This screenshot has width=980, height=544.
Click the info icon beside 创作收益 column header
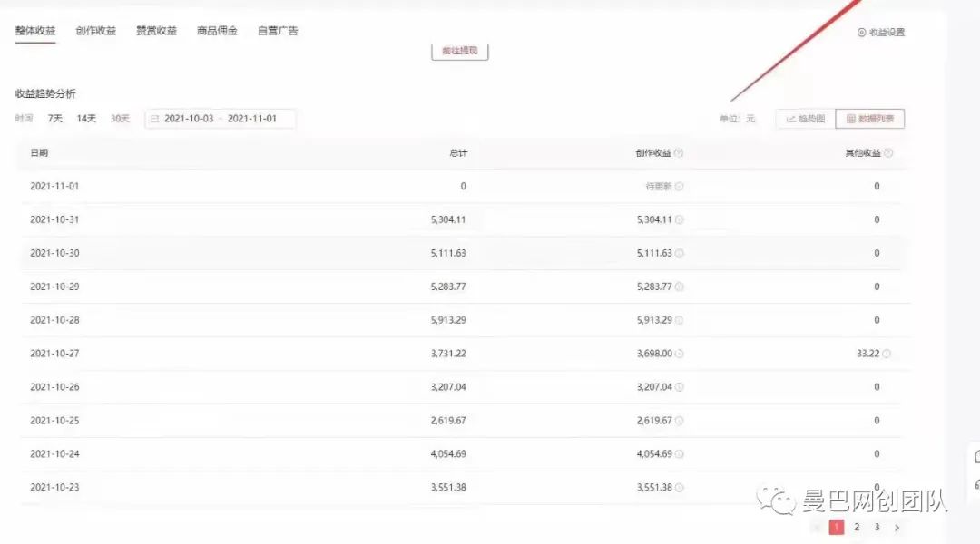(x=681, y=152)
